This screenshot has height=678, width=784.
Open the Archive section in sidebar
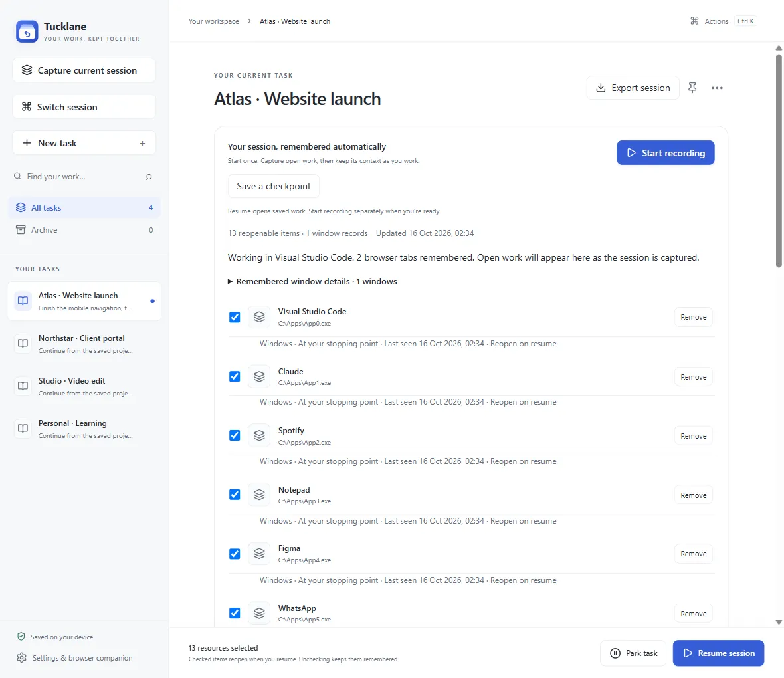coord(84,230)
